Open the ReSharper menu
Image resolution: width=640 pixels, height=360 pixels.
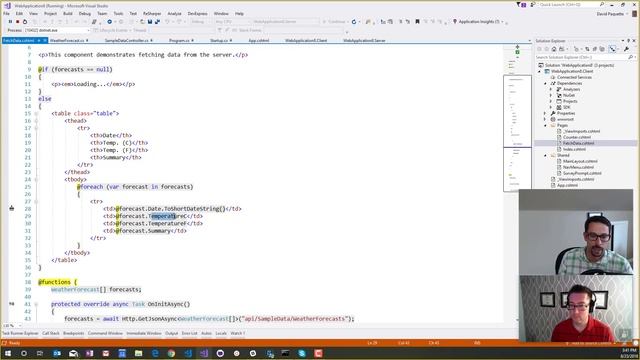[152, 13]
